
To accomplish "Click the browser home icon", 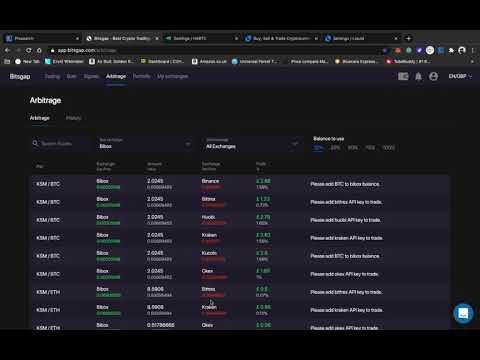I will [x=39, y=50].
